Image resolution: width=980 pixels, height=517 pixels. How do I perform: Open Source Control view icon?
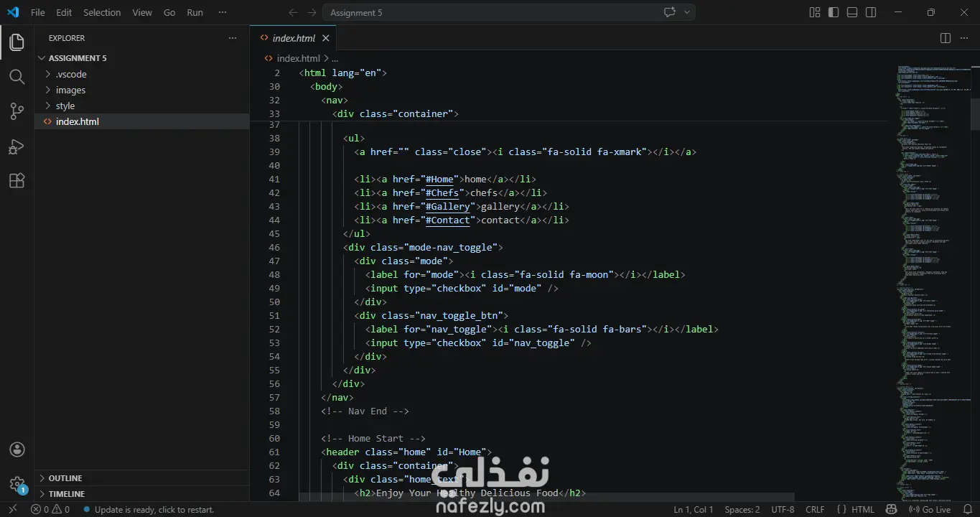(x=17, y=111)
